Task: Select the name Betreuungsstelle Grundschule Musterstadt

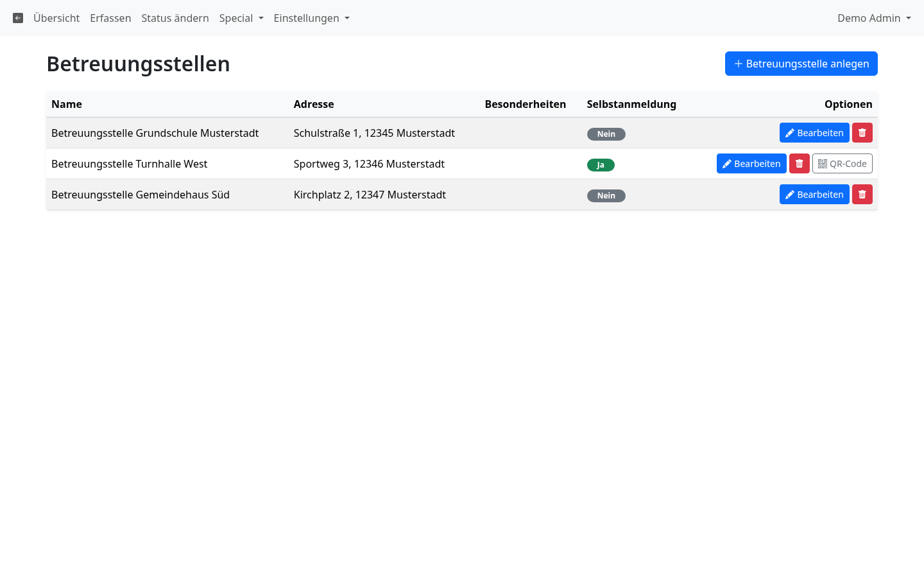Action: 155,133
